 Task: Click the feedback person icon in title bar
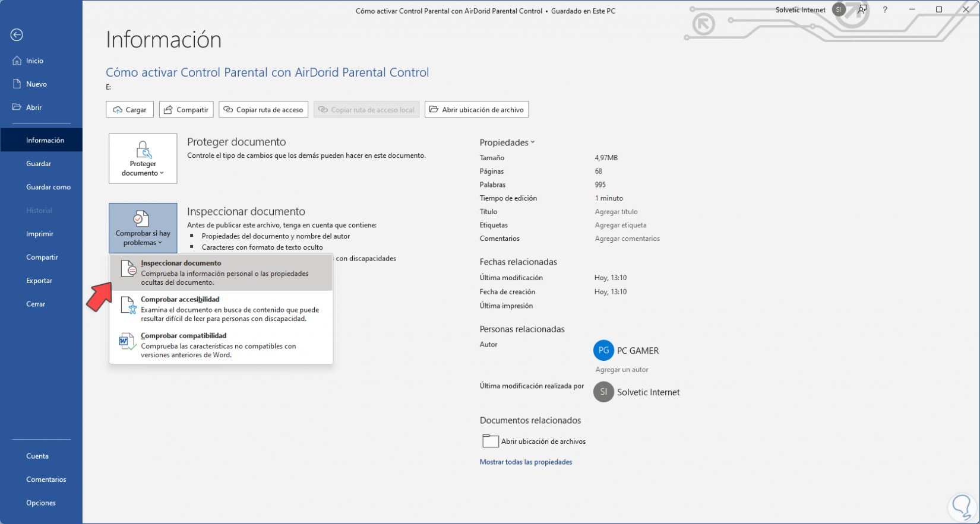tap(862, 9)
